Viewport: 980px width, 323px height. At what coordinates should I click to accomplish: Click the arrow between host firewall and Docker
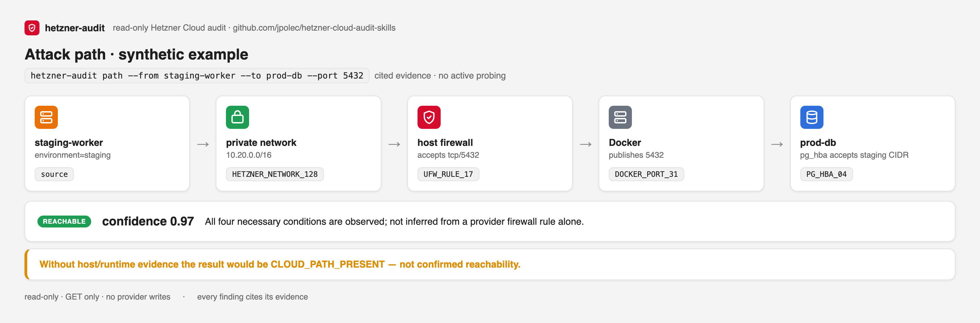point(586,144)
